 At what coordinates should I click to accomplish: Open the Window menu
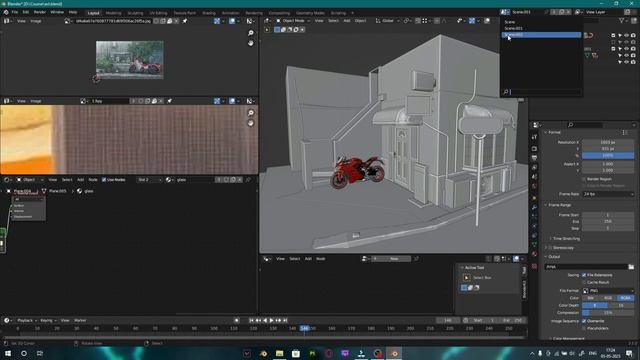click(x=57, y=12)
